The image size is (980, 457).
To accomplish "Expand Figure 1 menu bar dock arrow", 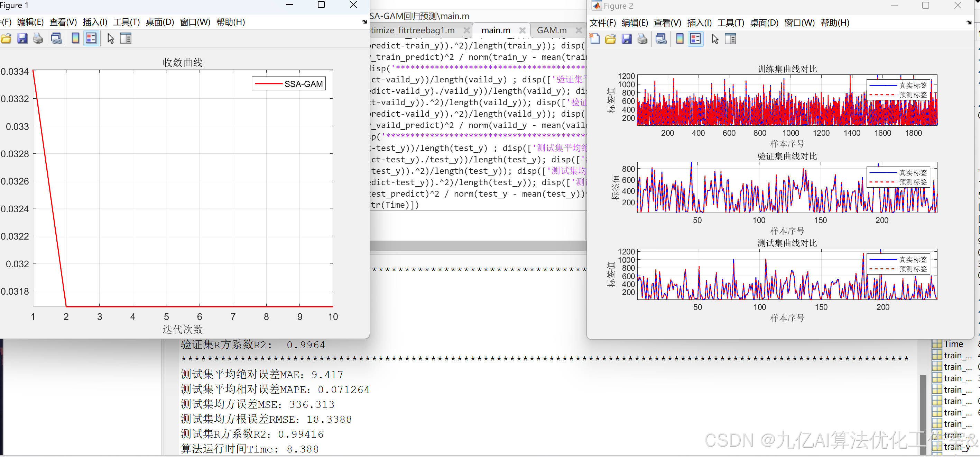I will pos(364,22).
